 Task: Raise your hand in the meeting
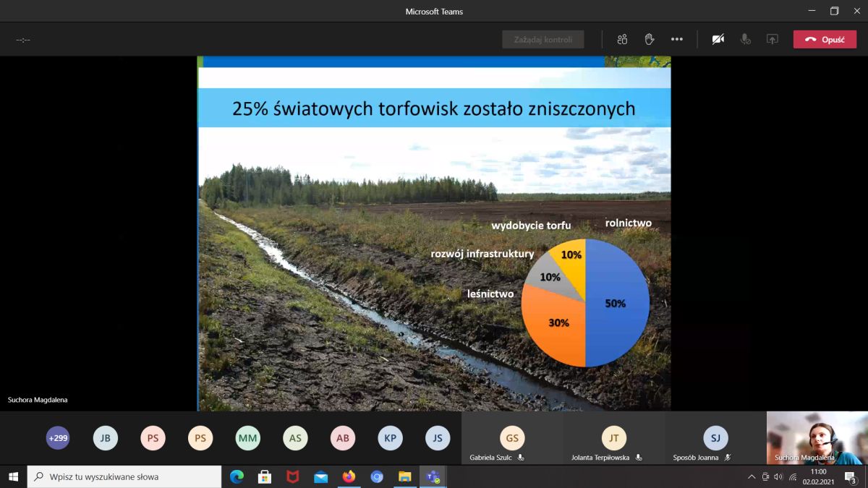coord(650,40)
